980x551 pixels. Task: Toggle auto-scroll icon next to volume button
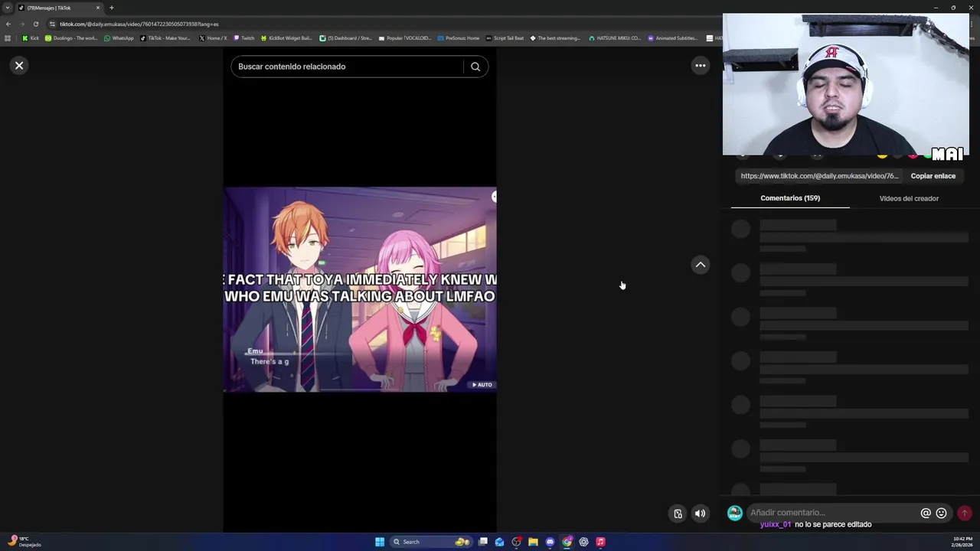tap(678, 514)
